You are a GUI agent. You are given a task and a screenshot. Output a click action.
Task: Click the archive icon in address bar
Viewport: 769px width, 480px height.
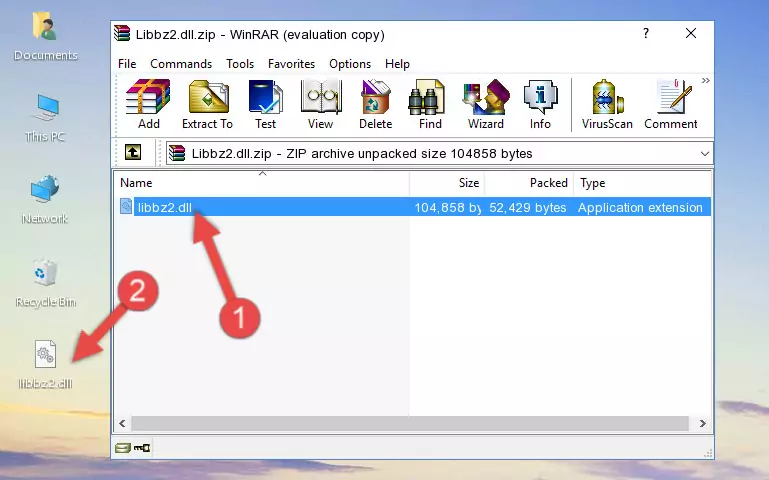coord(177,153)
